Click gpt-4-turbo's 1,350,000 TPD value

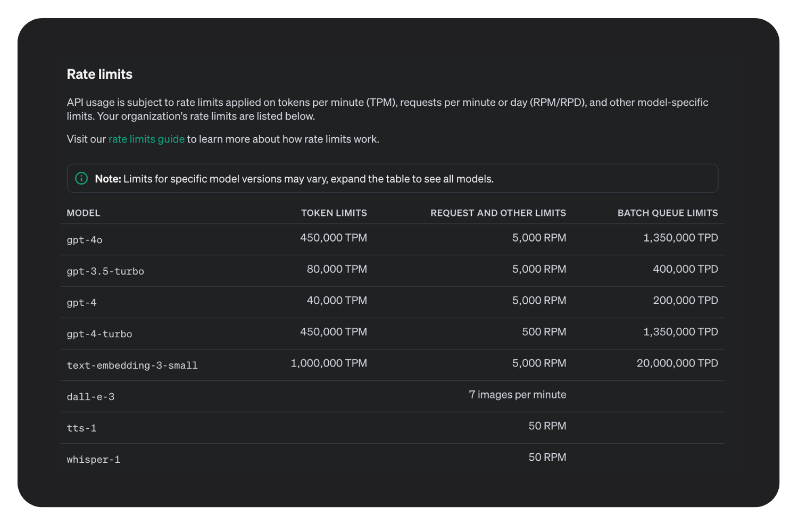(x=681, y=332)
